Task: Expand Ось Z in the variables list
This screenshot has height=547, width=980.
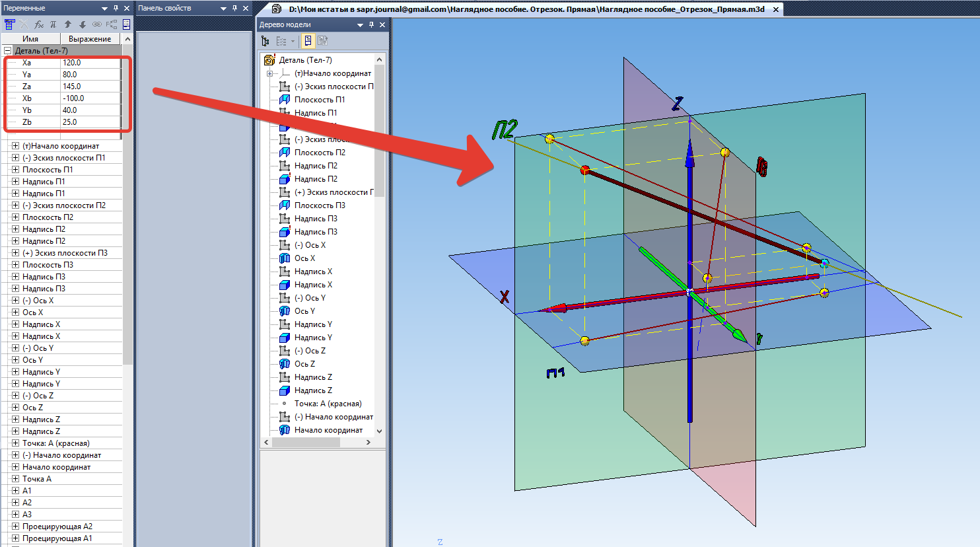Action: pos(16,408)
